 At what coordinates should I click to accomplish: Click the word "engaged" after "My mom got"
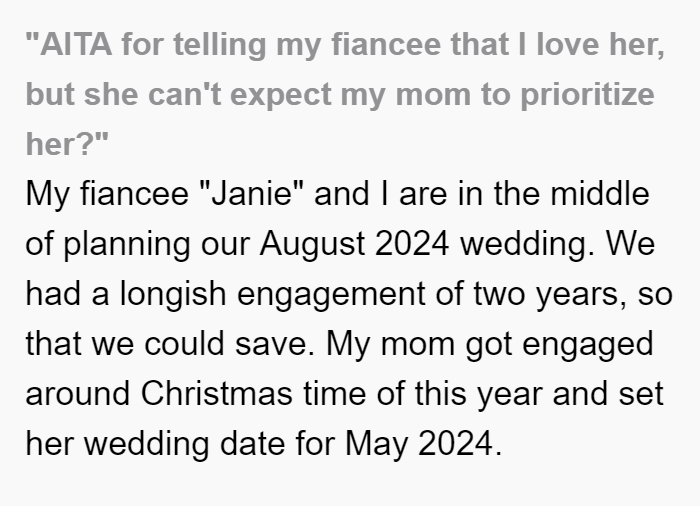588,345
